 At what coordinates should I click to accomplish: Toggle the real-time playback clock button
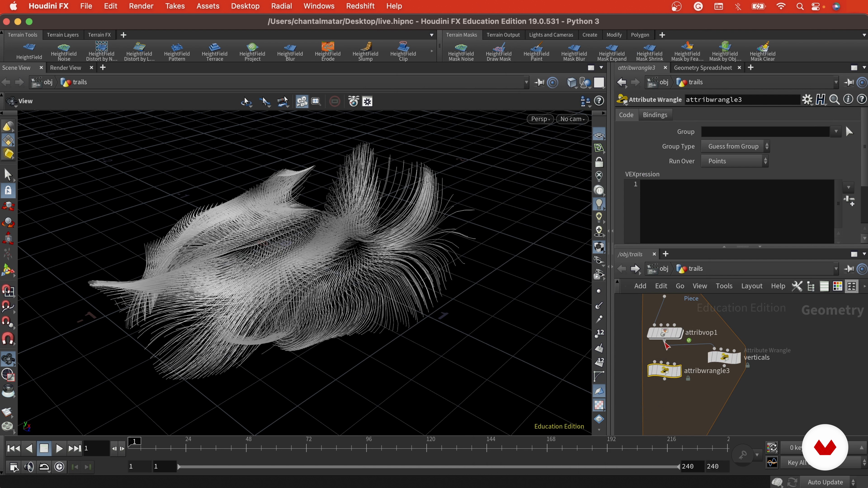(59, 467)
